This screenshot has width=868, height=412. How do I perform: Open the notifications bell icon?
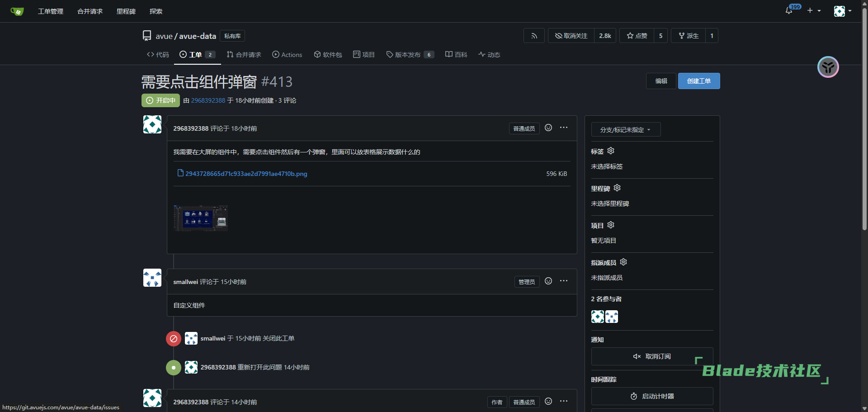[789, 10]
